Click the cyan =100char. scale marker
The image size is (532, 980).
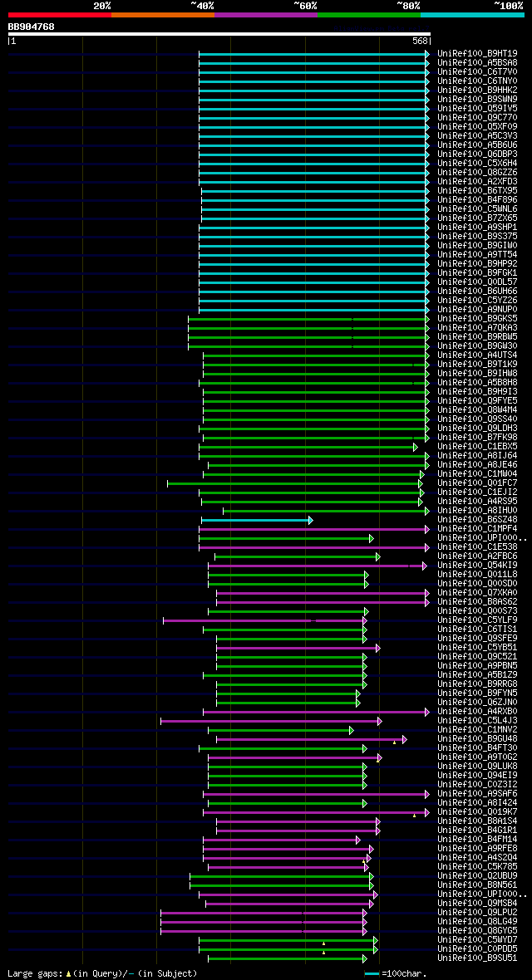click(x=372, y=973)
